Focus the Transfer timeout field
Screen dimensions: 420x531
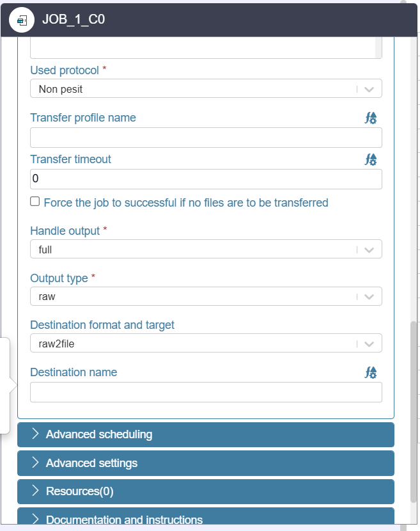pyautogui.click(x=206, y=178)
